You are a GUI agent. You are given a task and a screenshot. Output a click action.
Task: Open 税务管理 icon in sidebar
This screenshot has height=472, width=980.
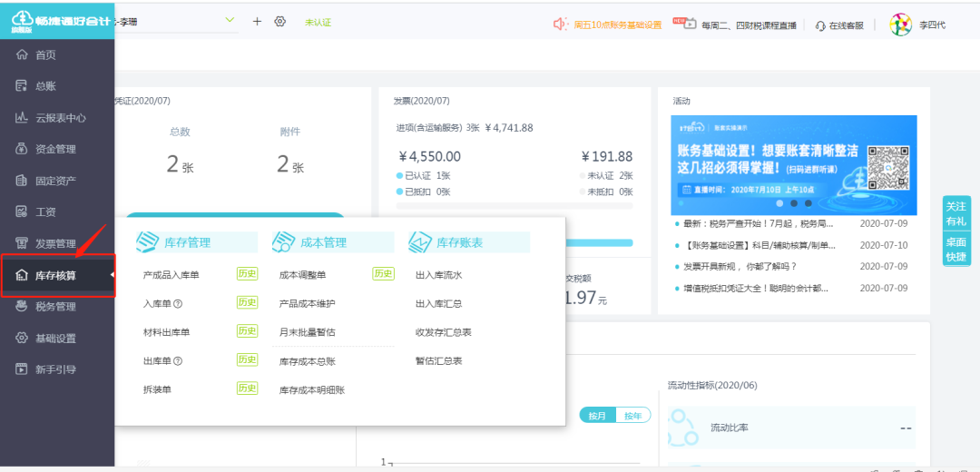click(x=23, y=307)
